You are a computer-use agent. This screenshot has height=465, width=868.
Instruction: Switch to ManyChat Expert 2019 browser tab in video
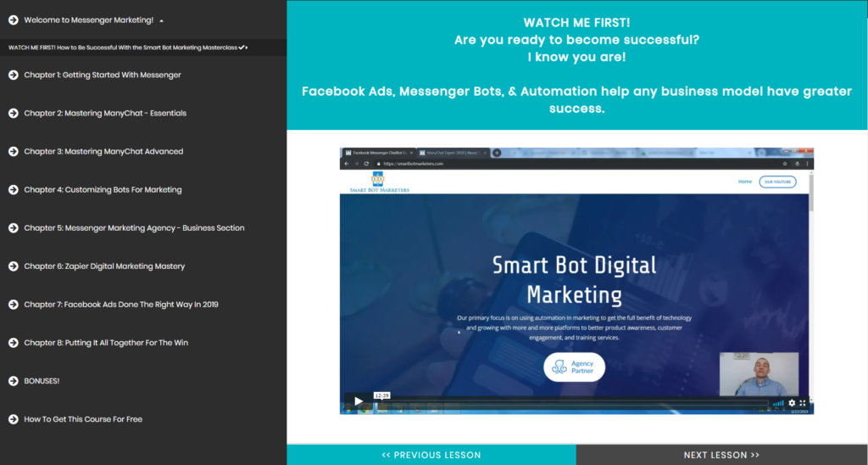click(x=453, y=153)
